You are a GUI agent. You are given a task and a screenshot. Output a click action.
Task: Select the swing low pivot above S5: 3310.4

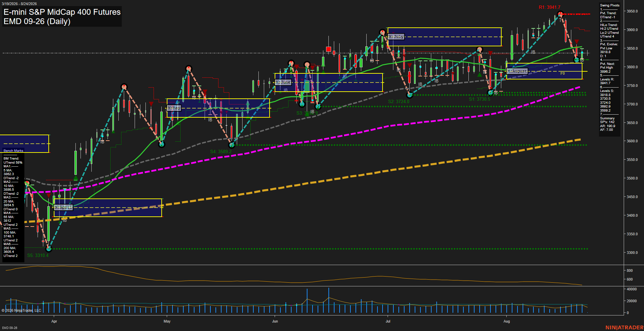click(x=49, y=249)
